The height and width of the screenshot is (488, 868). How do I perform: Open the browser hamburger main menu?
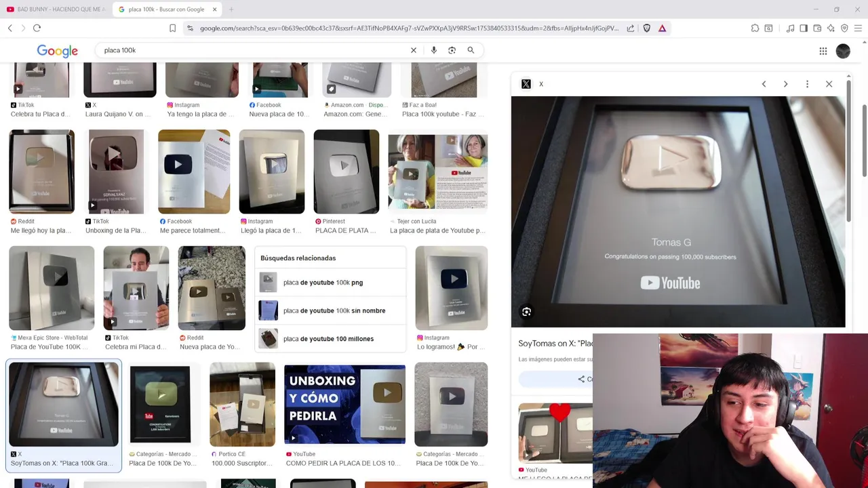pyautogui.click(x=858, y=28)
